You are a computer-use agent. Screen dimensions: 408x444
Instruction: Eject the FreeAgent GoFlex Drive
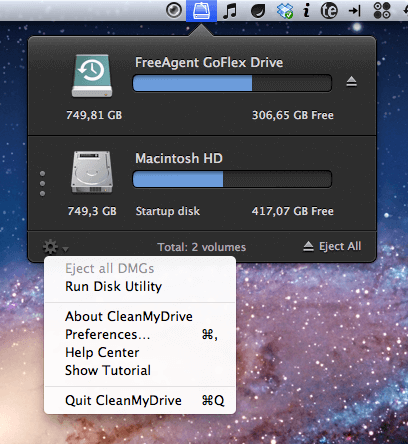[351, 81]
